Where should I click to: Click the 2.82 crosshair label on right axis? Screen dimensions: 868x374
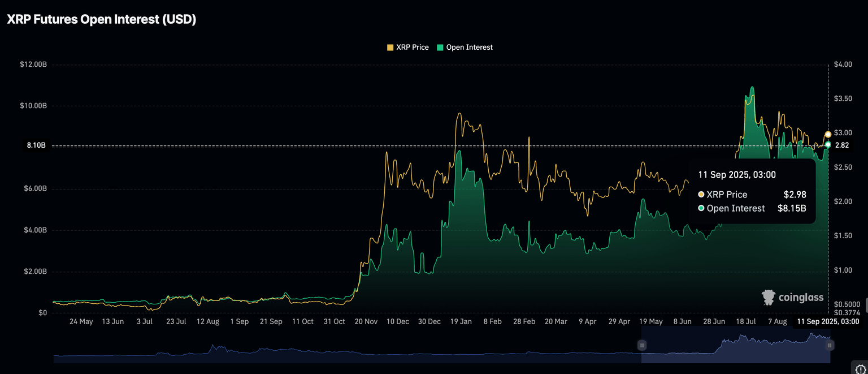coord(841,145)
